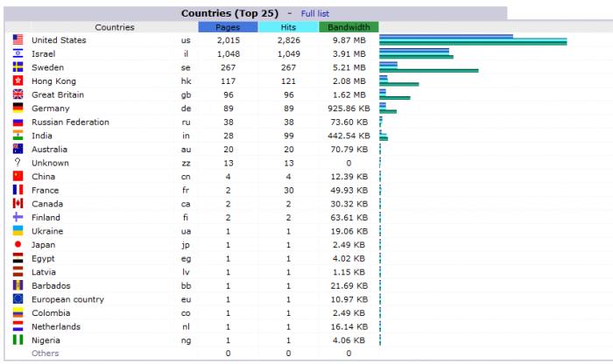Click the green Bandwidth column header
Screen dimensions: 613x364
click(349, 27)
